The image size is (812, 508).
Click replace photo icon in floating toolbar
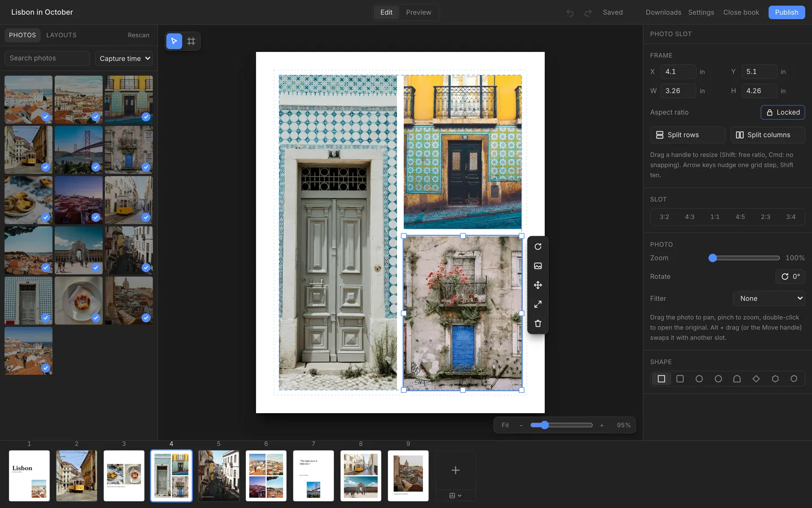[538, 266]
